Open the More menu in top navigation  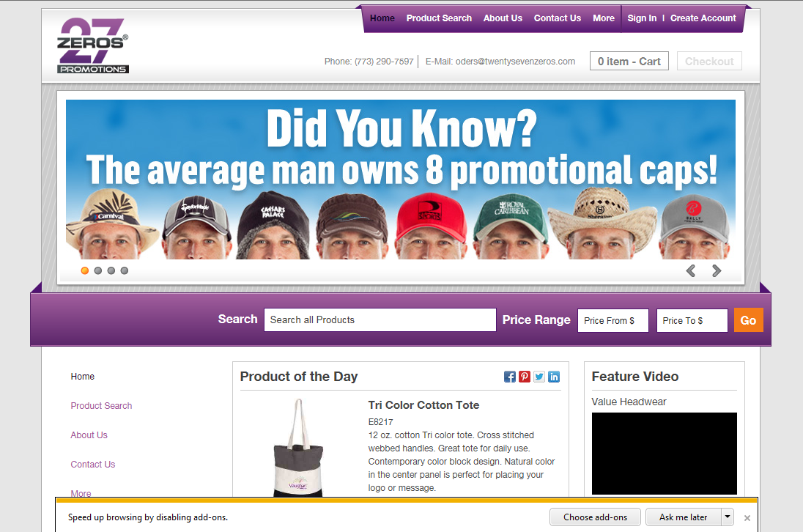coord(604,18)
